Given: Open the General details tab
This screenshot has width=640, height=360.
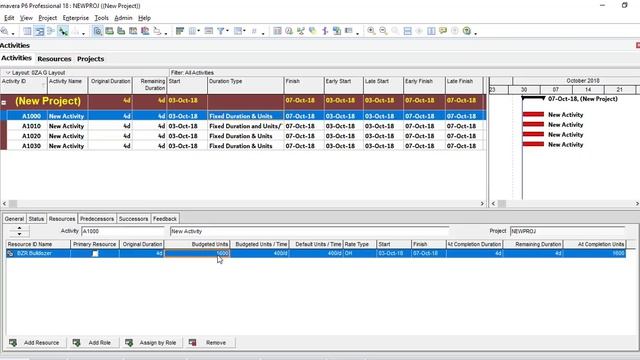Looking at the screenshot, I should [14, 219].
